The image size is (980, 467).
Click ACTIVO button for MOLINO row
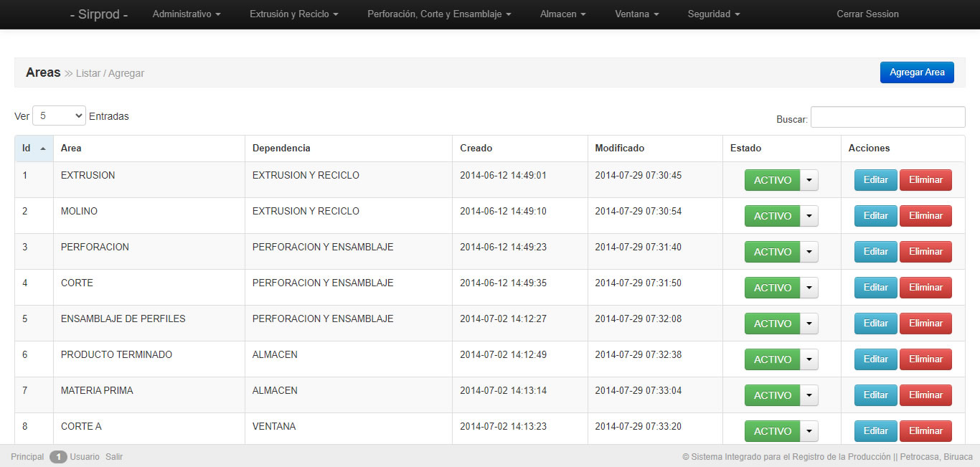pyautogui.click(x=772, y=216)
